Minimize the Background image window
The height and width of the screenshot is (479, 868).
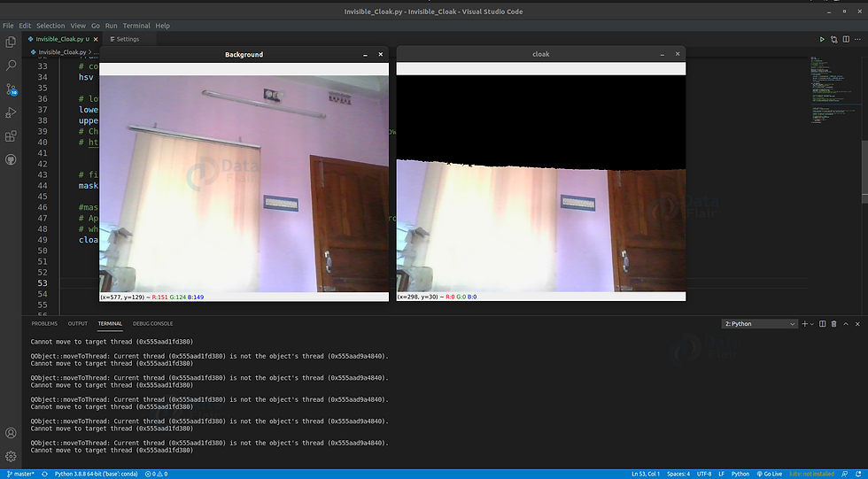point(365,55)
